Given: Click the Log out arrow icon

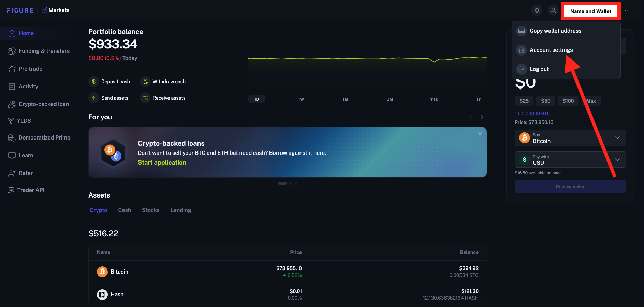Looking at the screenshot, I should click(x=522, y=69).
